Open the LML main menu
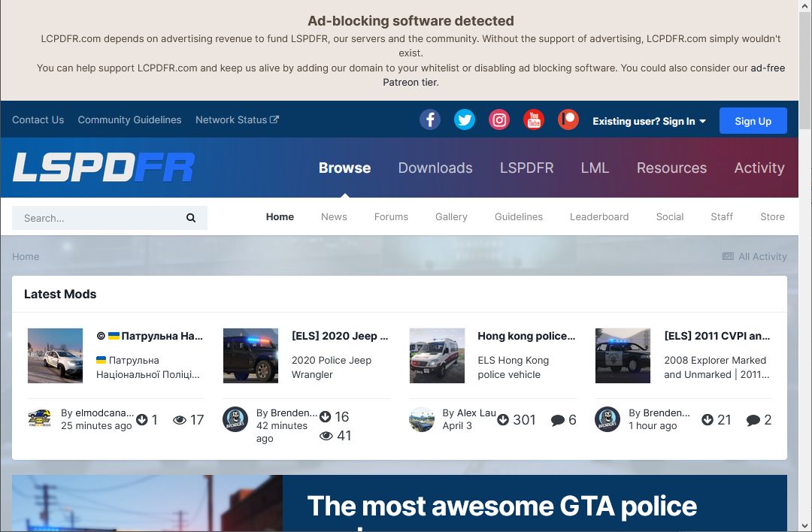Image resolution: width=812 pixels, height=532 pixels. (x=595, y=168)
